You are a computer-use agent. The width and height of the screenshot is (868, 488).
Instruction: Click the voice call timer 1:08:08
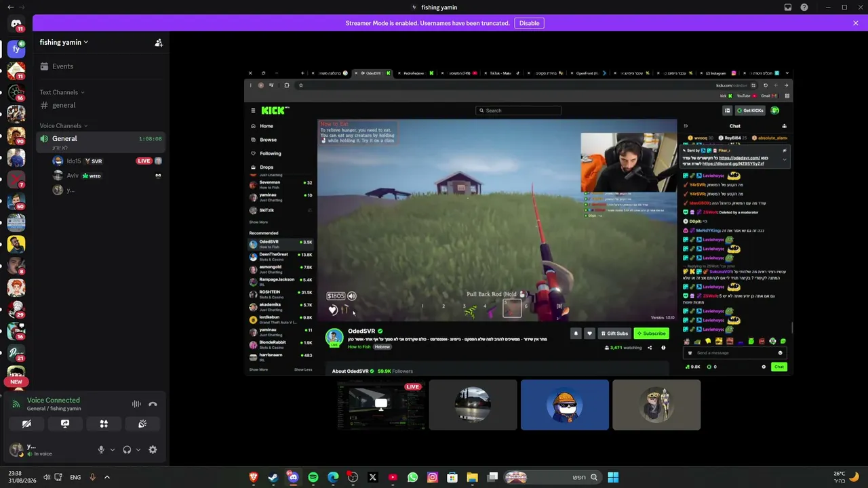[x=151, y=139]
